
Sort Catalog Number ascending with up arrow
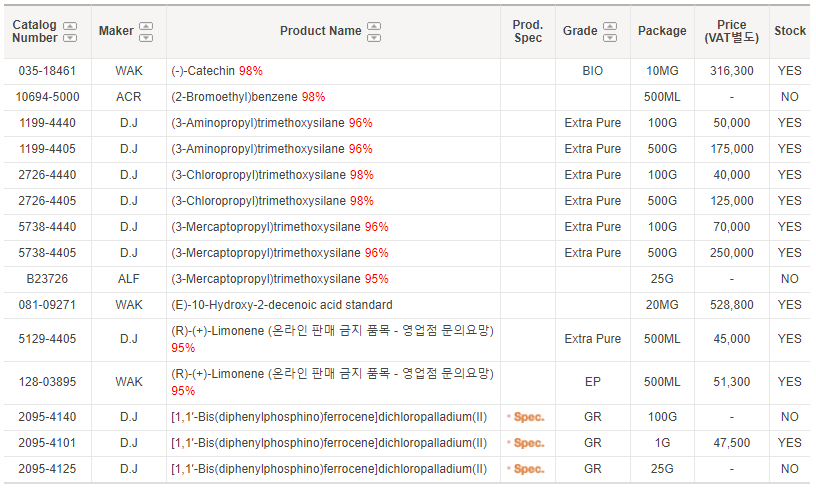pyautogui.click(x=70, y=26)
